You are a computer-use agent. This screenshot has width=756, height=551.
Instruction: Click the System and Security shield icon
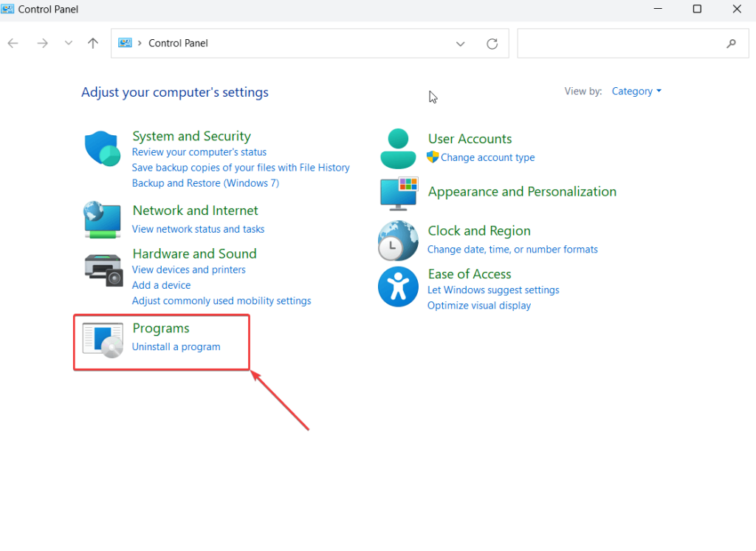tap(103, 150)
